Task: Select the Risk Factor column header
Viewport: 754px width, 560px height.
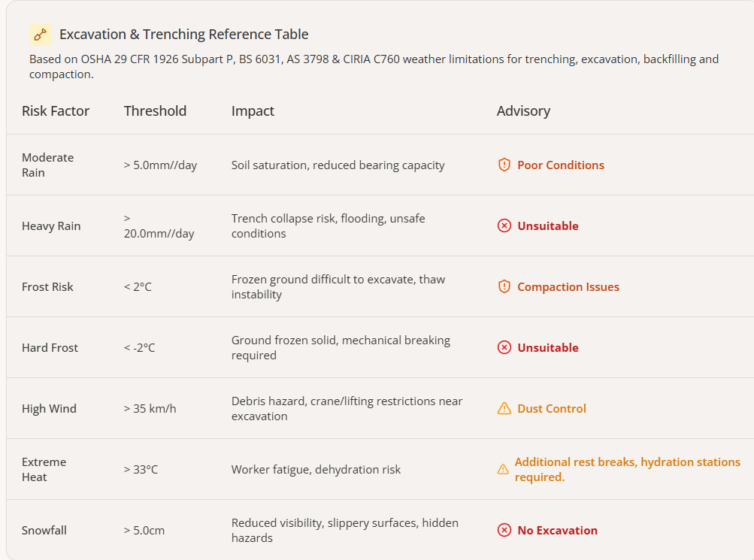Action: click(56, 111)
